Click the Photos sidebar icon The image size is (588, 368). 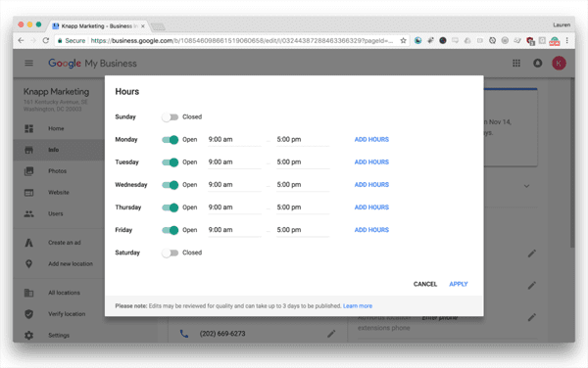tap(28, 171)
